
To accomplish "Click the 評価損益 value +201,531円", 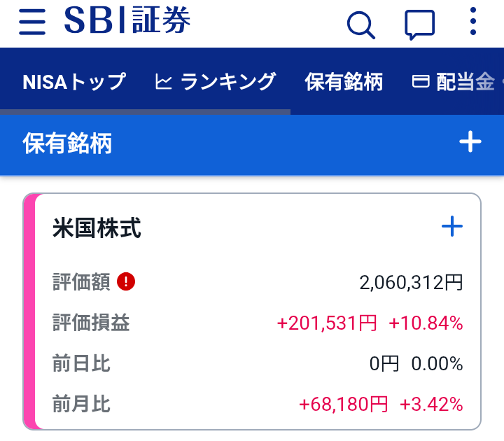I will (x=327, y=323).
